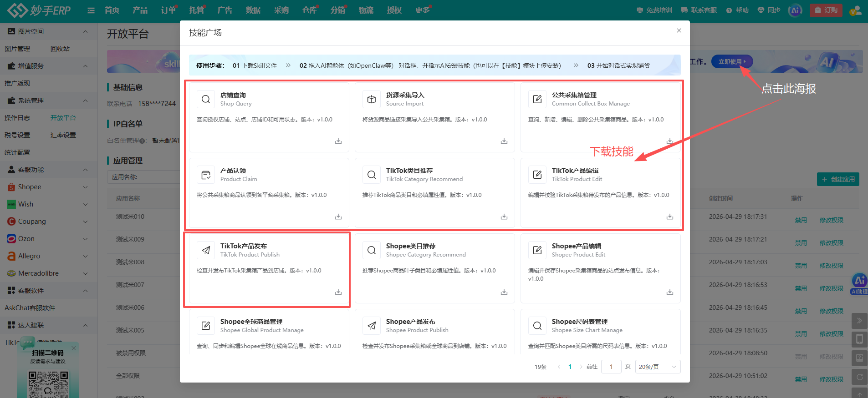Download the Shopee产品编辑 skill
The width and height of the screenshot is (868, 398).
click(670, 292)
